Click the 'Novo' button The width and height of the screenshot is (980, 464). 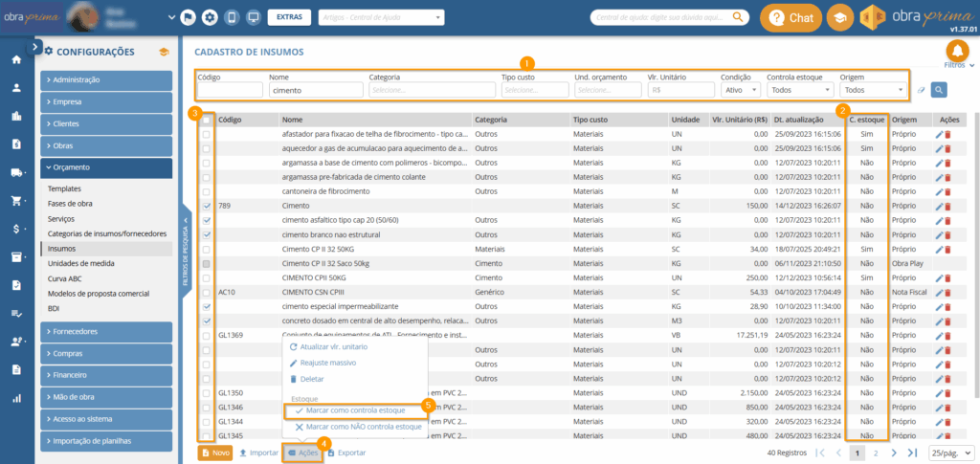215,453
